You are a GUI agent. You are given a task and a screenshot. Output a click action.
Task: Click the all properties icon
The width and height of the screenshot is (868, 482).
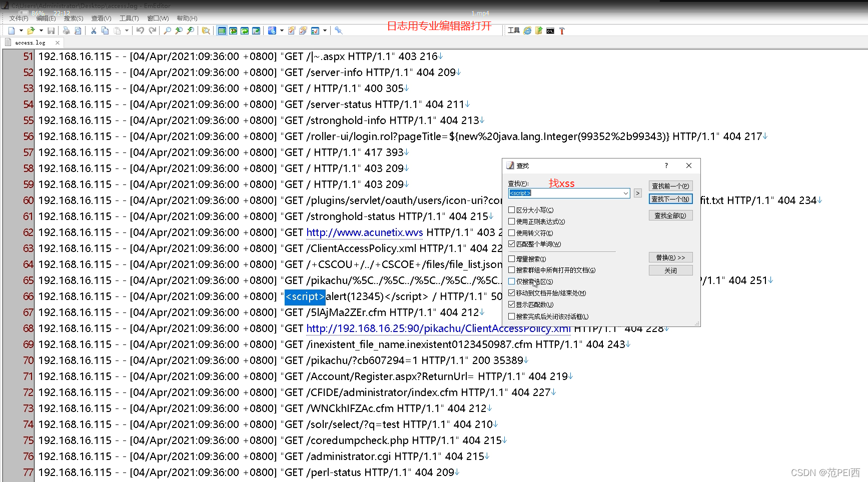[303, 30]
